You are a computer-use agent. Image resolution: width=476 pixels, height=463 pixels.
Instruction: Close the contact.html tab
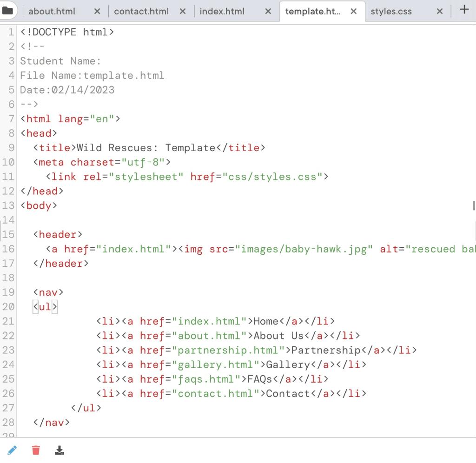coord(182,12)
